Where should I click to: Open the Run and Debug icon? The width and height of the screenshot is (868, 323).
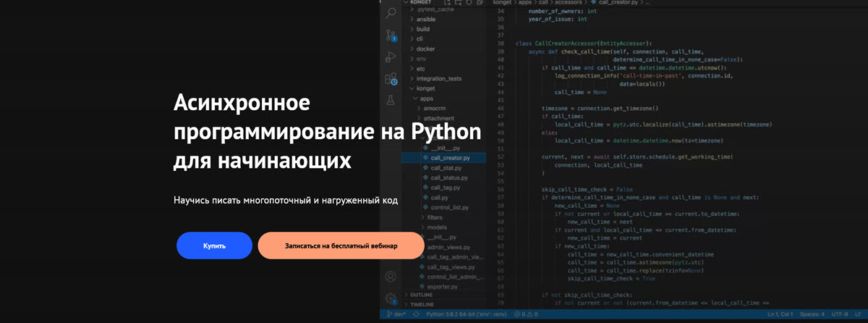click(x=391, y=56)
